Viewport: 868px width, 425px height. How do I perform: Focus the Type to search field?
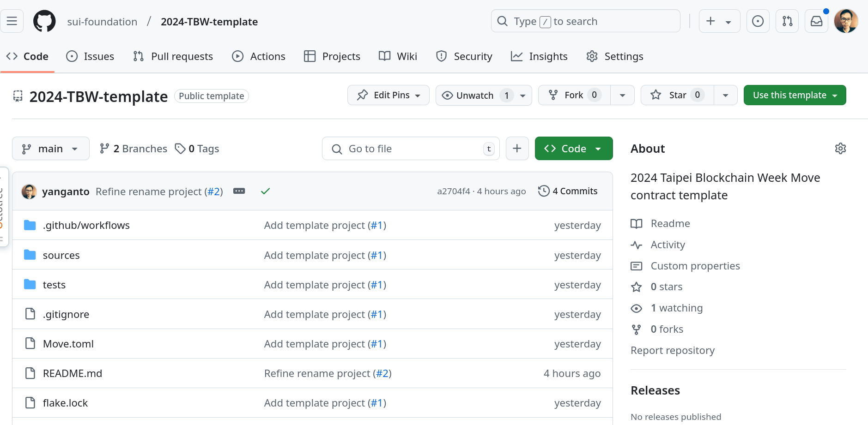coord(585,21)
